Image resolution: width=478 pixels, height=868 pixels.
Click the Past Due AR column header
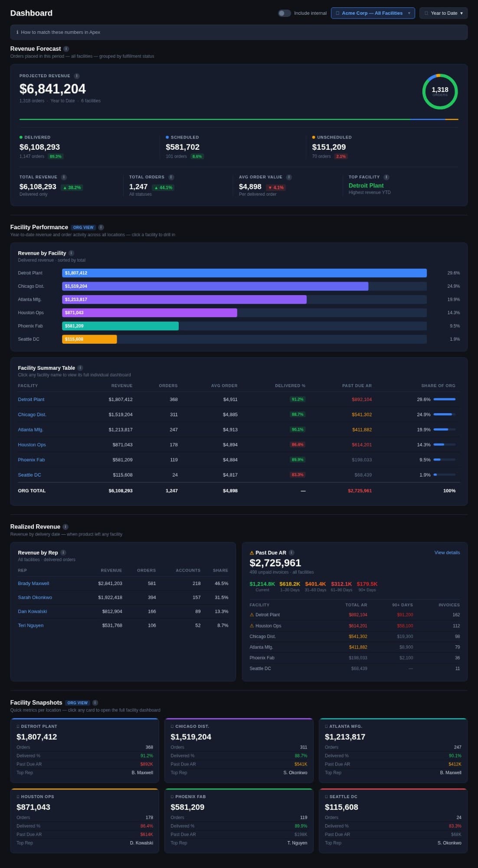click(x=357, y=386)
